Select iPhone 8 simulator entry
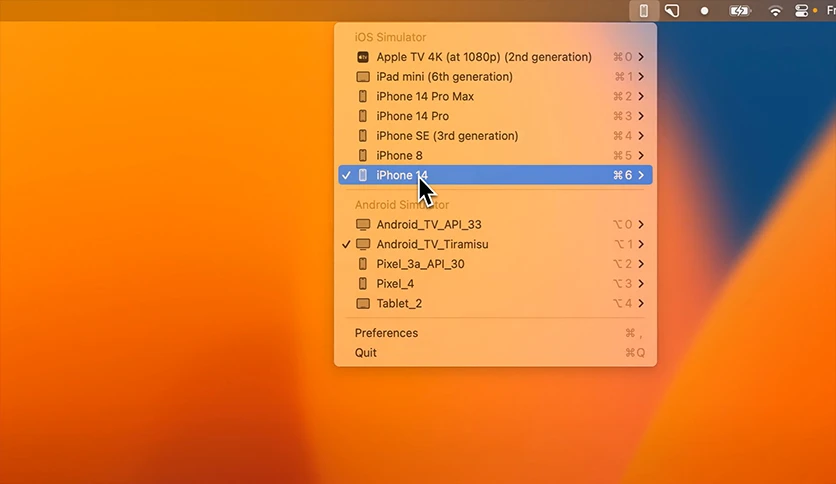 (495, 156)
